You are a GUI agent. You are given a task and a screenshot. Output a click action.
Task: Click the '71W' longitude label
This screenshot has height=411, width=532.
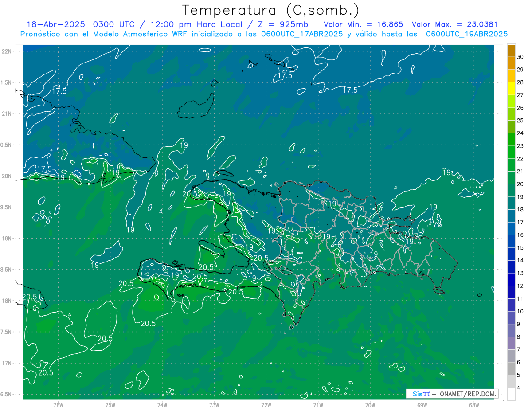point(318,405)
